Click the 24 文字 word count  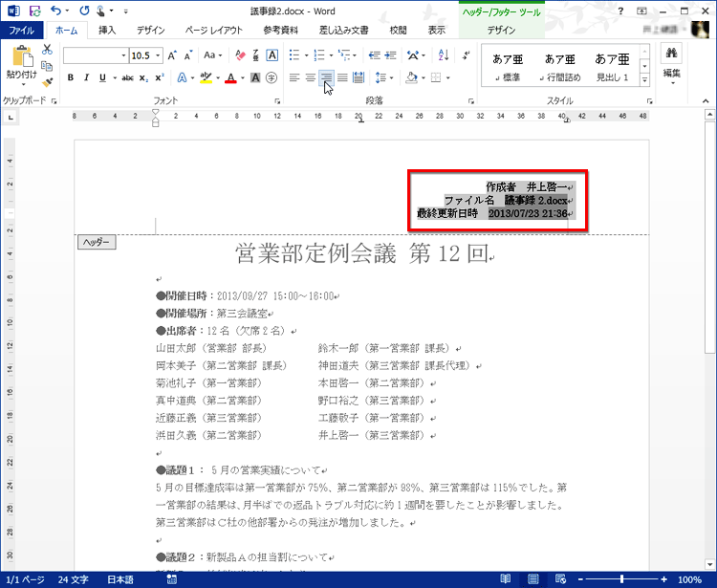click(x=74, y=579)
